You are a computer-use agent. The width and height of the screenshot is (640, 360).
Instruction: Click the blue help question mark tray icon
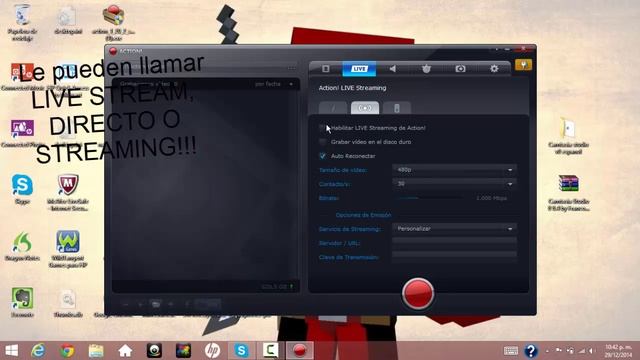click(531, 351)
